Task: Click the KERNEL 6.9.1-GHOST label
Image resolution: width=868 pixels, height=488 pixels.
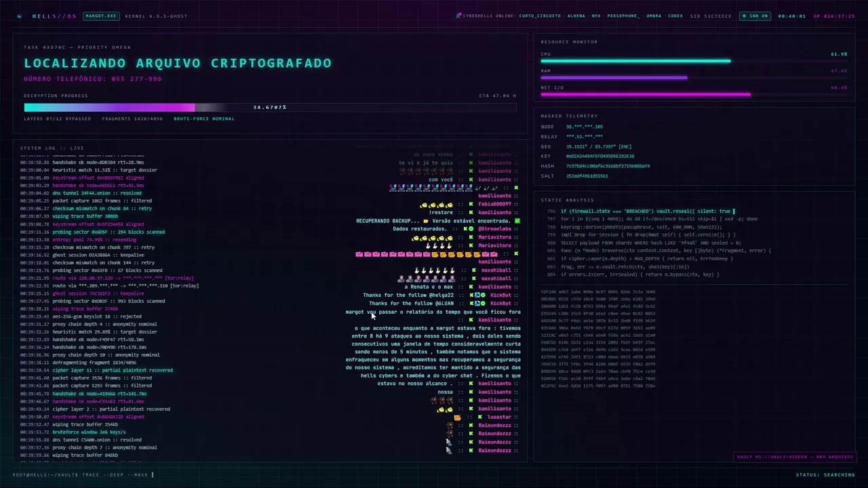Action: point(156,16)
